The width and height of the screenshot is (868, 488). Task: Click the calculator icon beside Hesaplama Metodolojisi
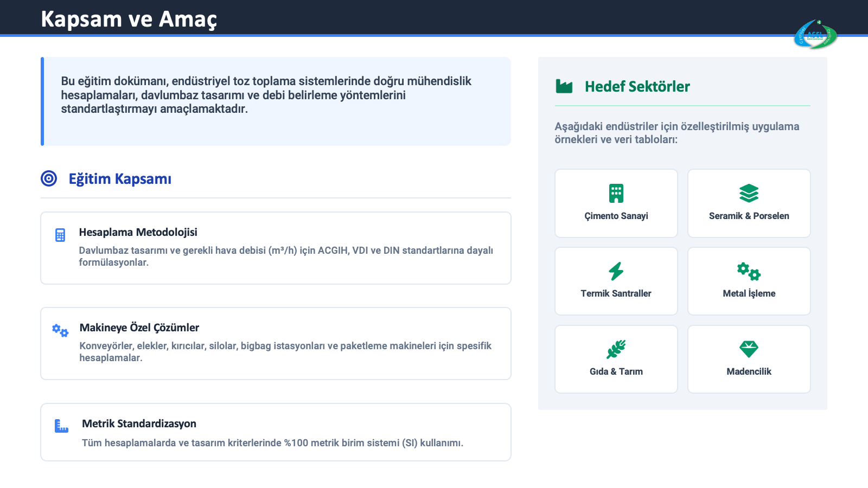coord(60,235)
